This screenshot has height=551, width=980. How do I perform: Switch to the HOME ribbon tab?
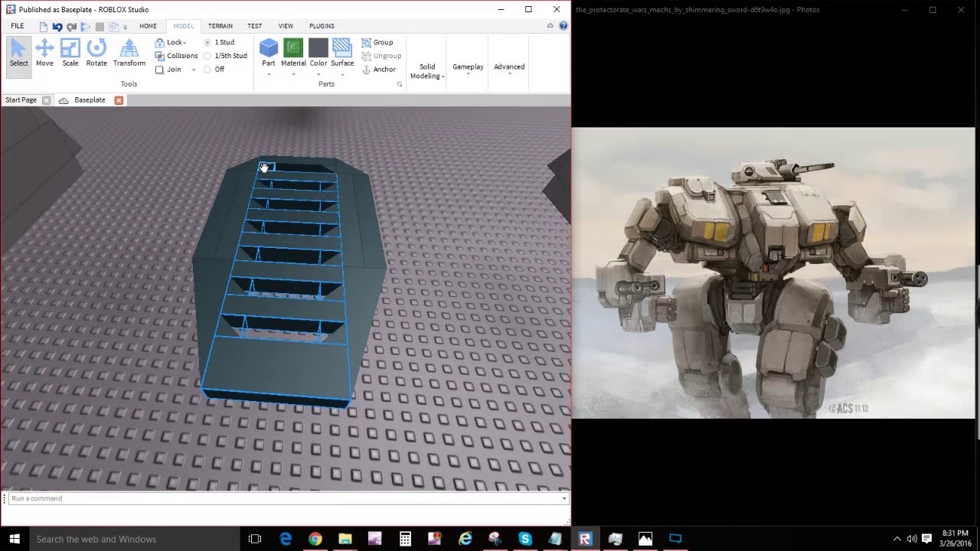(x=148, y=26)
